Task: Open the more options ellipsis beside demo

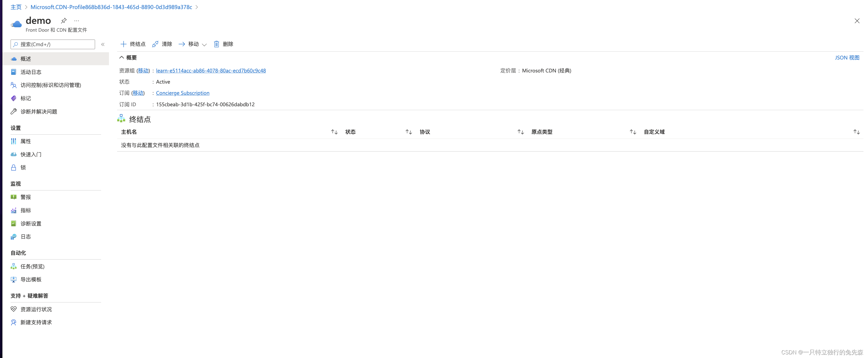Action: pos(77,21)
